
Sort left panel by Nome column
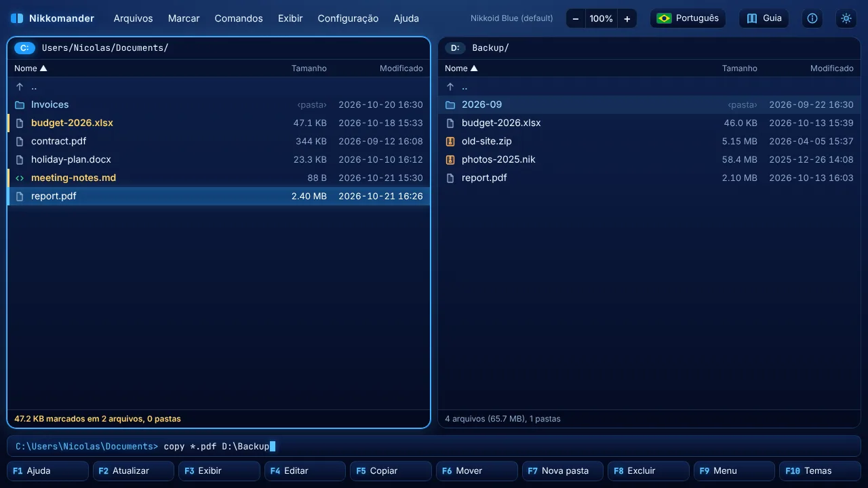(31, 68)
